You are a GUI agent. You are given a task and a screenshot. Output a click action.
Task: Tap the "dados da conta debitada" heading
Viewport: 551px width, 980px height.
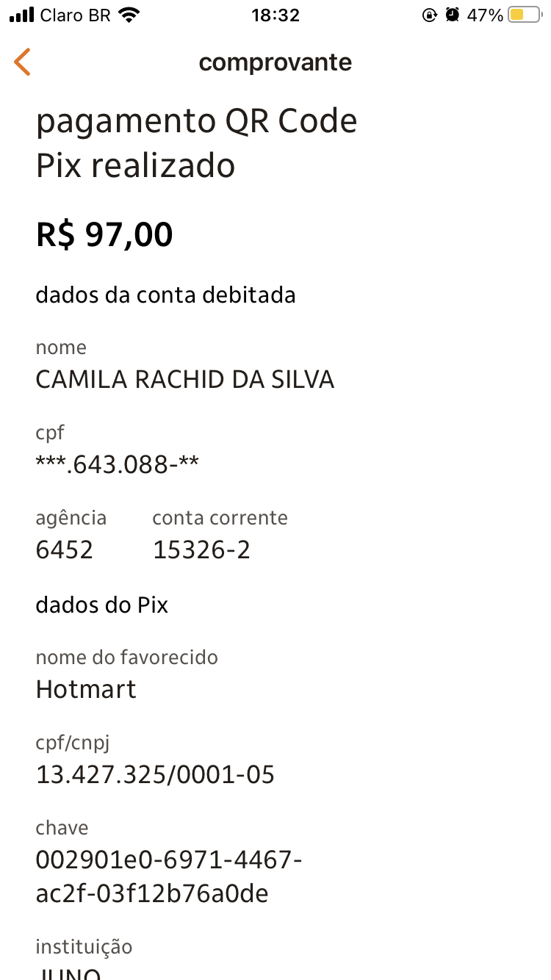tap(165, 295)
